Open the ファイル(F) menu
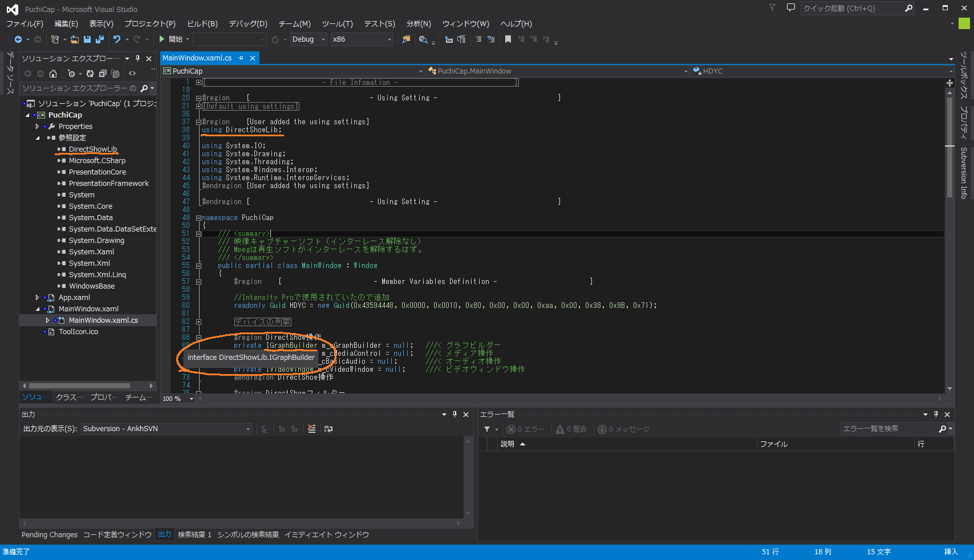974x560 pixels. tap(25, 24)
